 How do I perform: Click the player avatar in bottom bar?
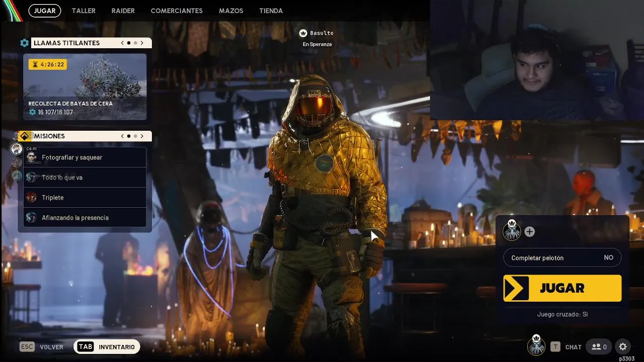click(536, 345)
